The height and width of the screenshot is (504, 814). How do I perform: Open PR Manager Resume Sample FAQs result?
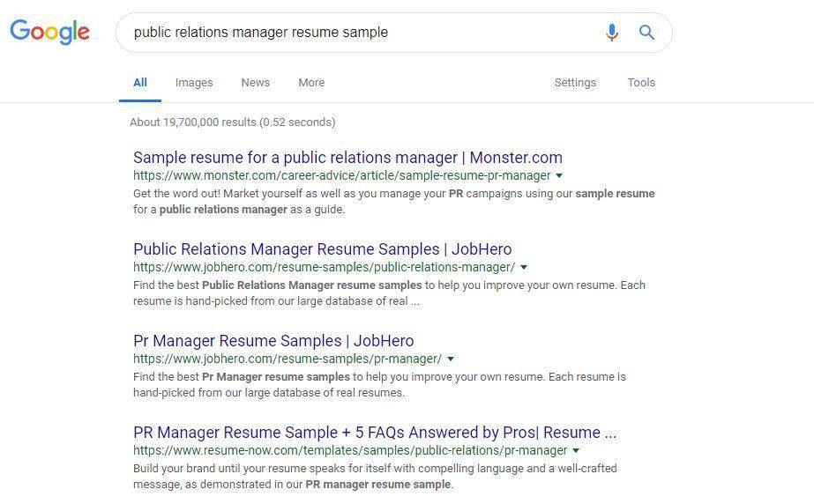click(x=375, y=433)
